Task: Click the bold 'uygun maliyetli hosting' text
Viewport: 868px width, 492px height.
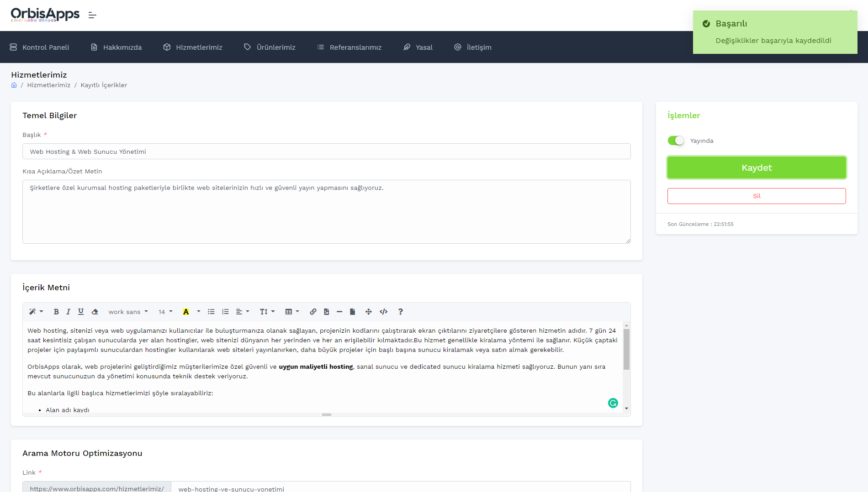Action: (x=316, y=367)
